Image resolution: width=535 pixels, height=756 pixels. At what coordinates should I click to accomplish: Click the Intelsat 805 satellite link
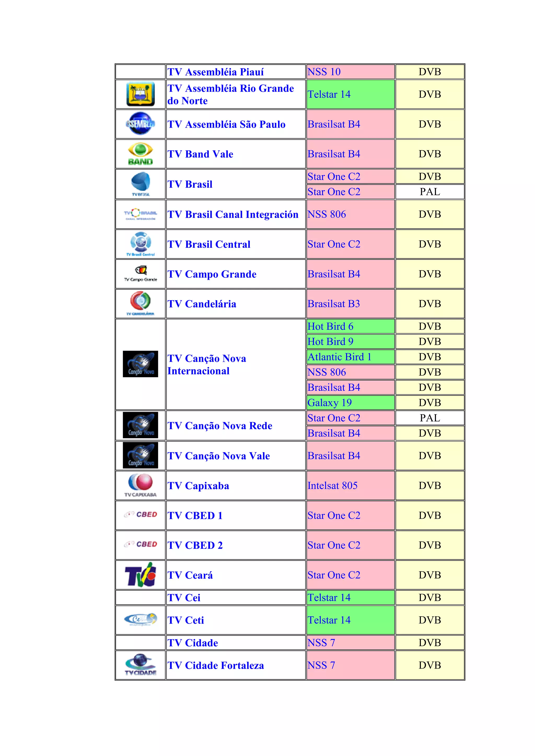pos(332,485)
